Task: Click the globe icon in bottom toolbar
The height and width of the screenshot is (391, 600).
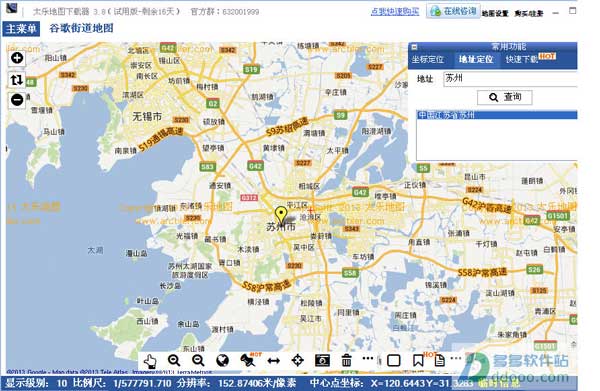Action: (222, 360)
